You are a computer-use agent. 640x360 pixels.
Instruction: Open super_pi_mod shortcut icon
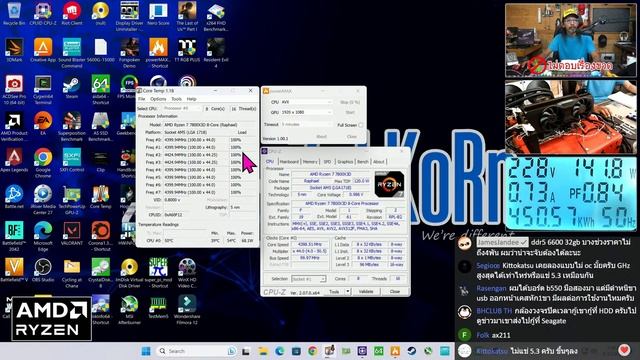click(x=158, y=273)
